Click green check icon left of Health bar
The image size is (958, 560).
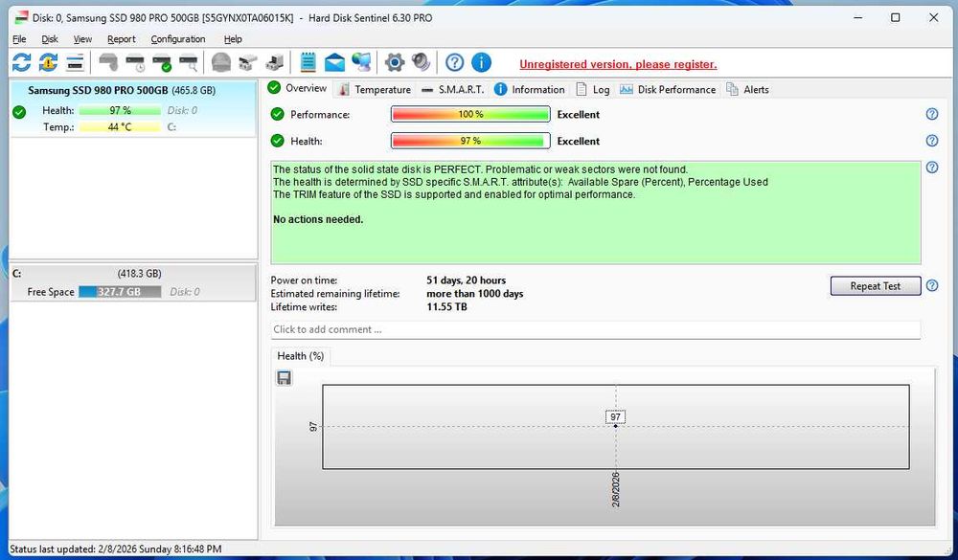coord(278,141)
